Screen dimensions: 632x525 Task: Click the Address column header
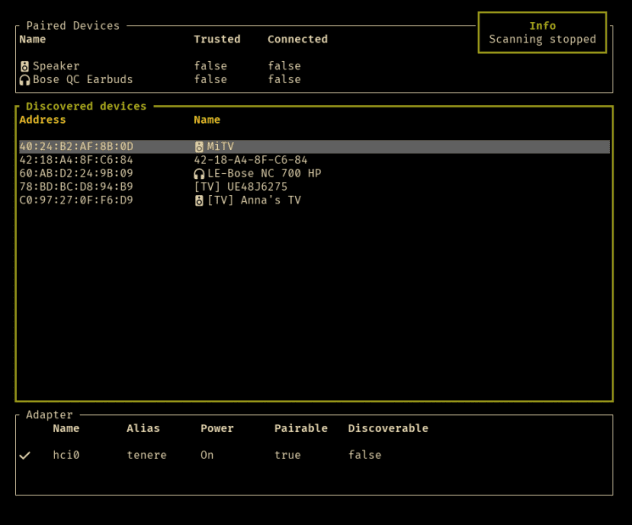[42, 120]
